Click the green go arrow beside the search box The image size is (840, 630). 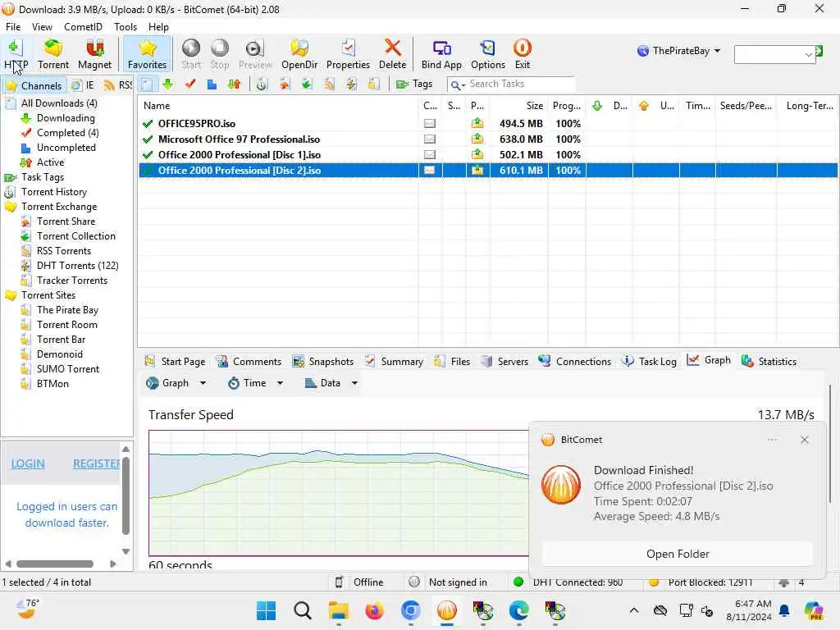(x=819, y=52)
